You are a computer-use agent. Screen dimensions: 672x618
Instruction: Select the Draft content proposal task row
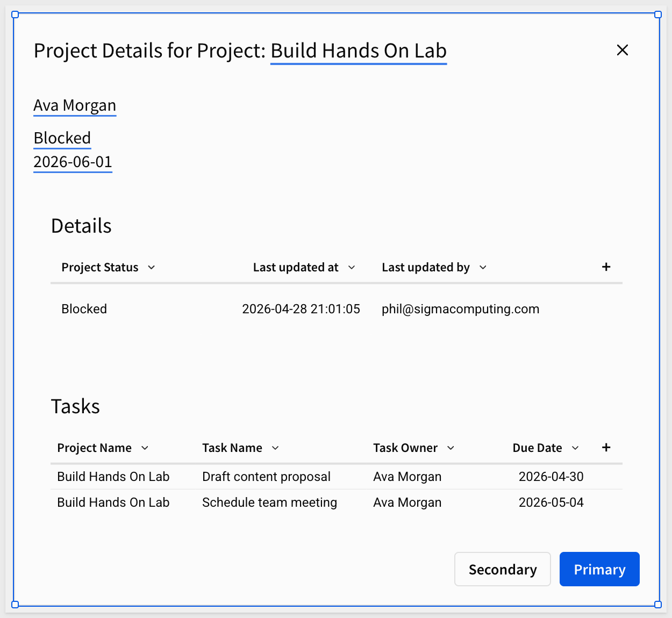tap(337, 477)
